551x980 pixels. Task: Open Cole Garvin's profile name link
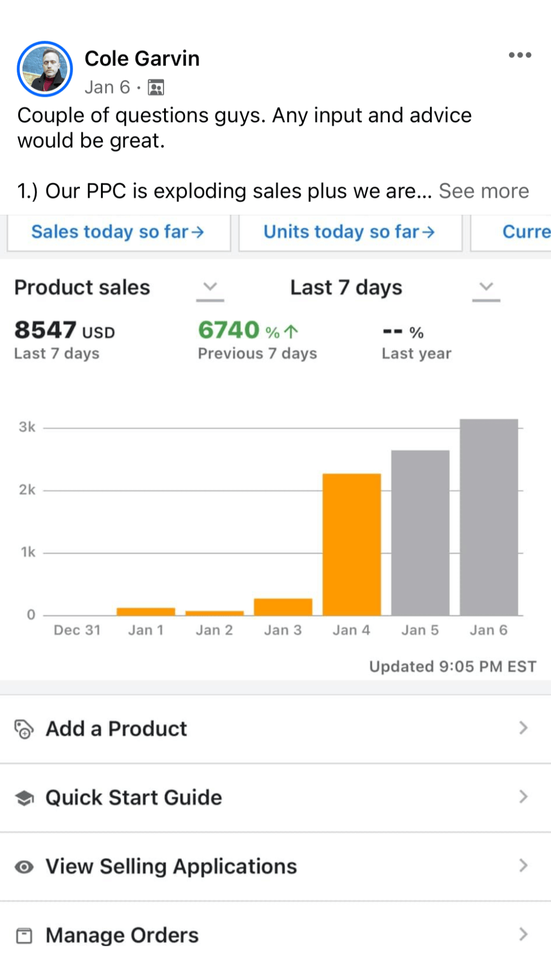142,58
